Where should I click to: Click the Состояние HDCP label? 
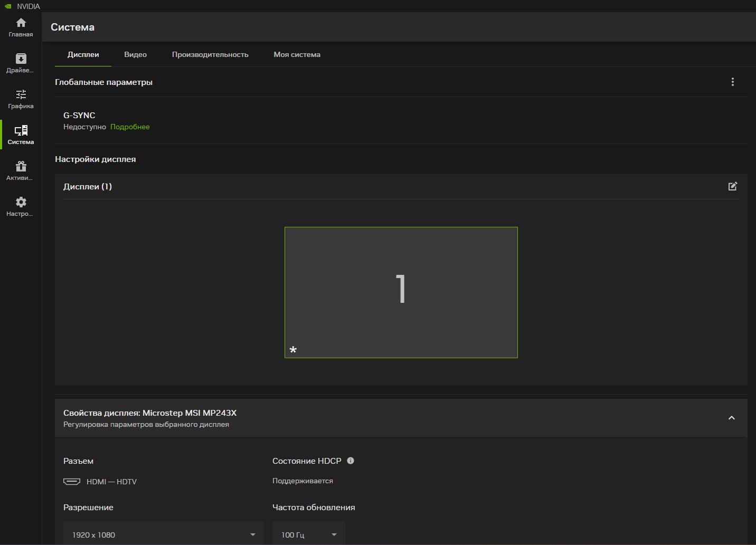point(307,461)
